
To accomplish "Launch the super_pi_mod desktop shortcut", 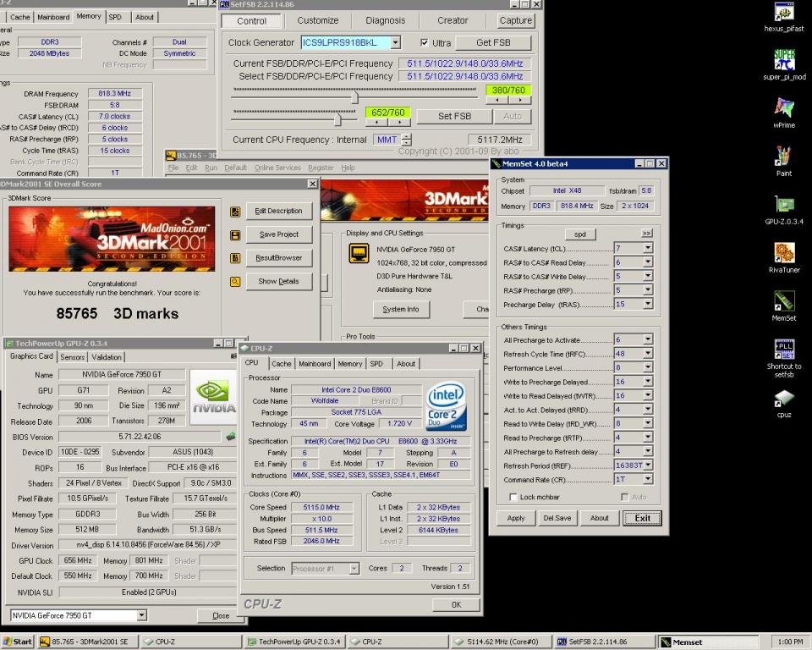I will (784, 59).
